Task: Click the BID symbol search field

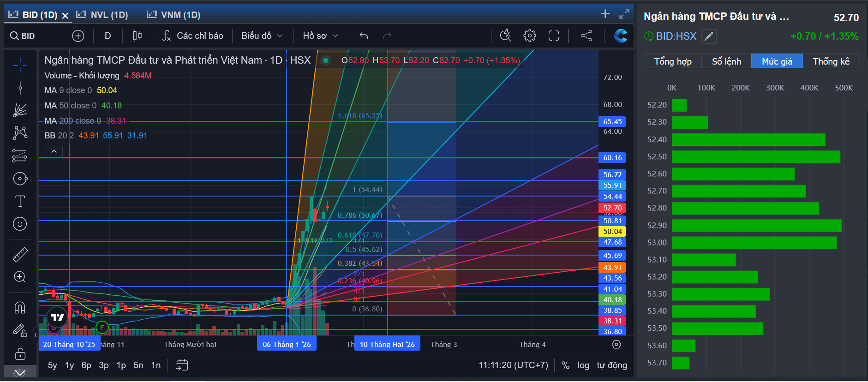Action: click(29, 36)
